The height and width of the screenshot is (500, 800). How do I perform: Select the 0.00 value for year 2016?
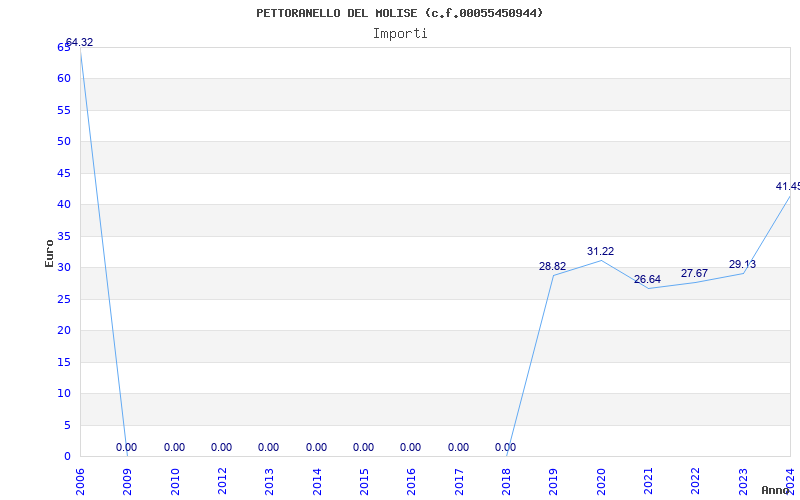tap(410, 447)
